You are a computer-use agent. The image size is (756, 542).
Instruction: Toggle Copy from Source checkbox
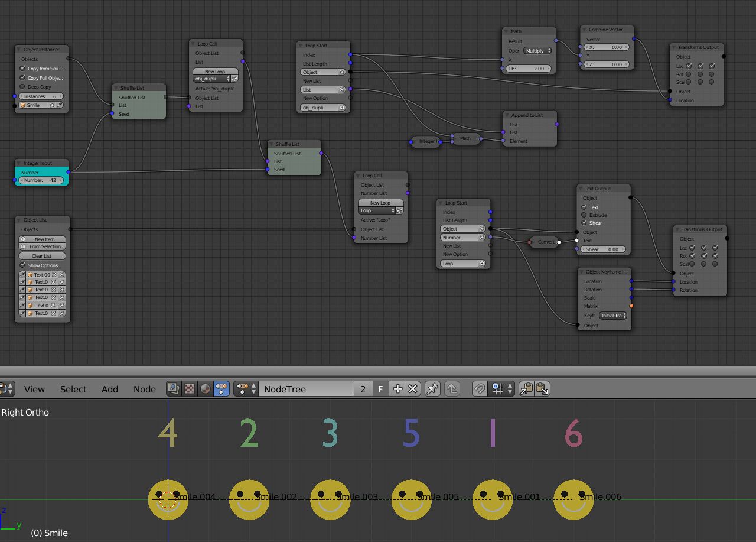click(x=23, y=69)
